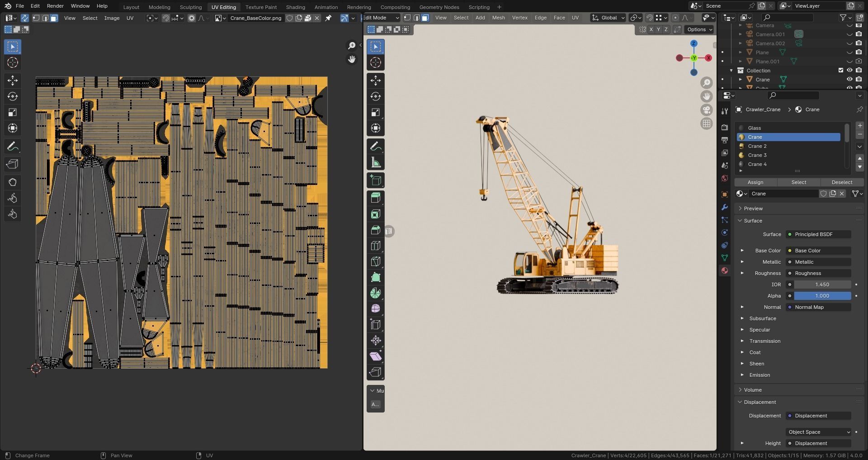
Task: Open the Global transform orientation dropdown
Action: coord(608,18)
